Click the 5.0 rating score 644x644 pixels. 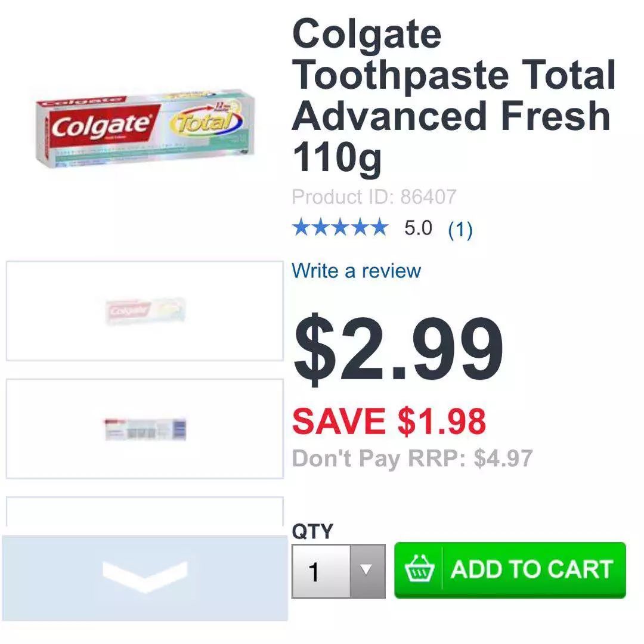point(418,228)
